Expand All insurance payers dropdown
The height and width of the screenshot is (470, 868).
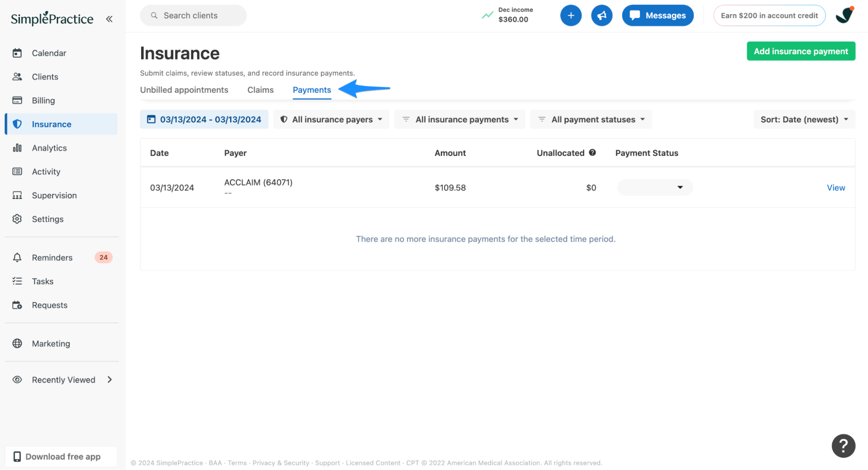coord(331,119)
